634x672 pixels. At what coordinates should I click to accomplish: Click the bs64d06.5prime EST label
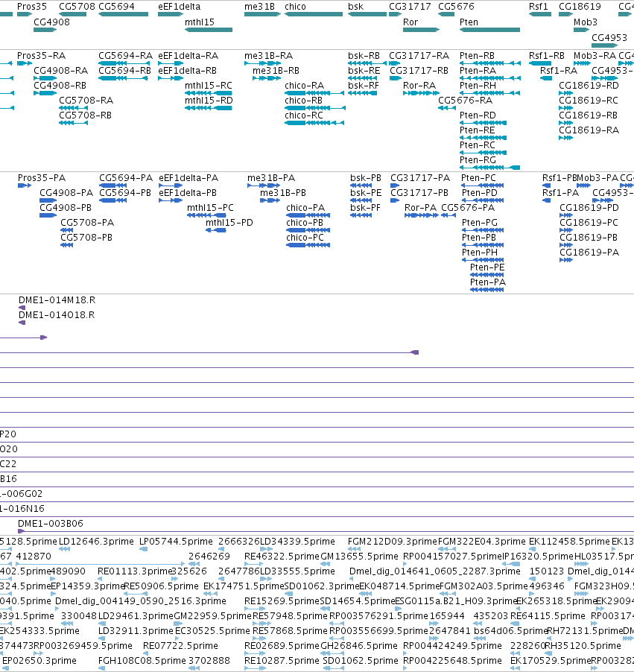click(x=511, y=631)
